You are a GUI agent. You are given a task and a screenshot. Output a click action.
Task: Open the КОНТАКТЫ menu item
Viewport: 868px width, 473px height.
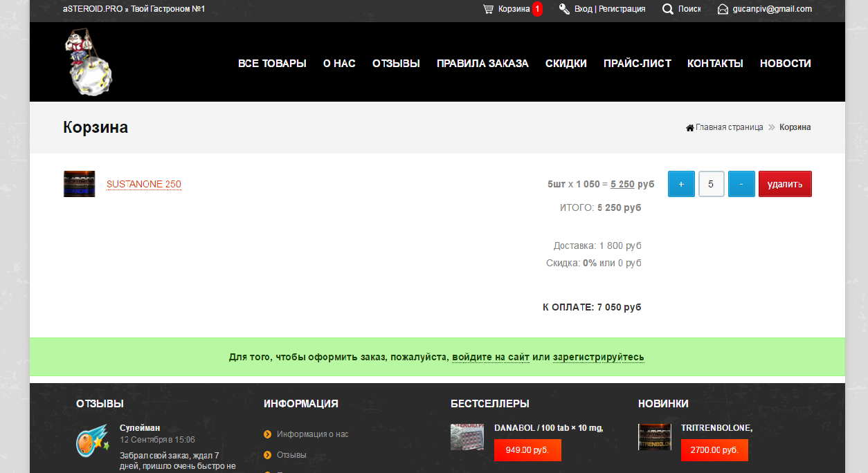(x=715, y=64)
